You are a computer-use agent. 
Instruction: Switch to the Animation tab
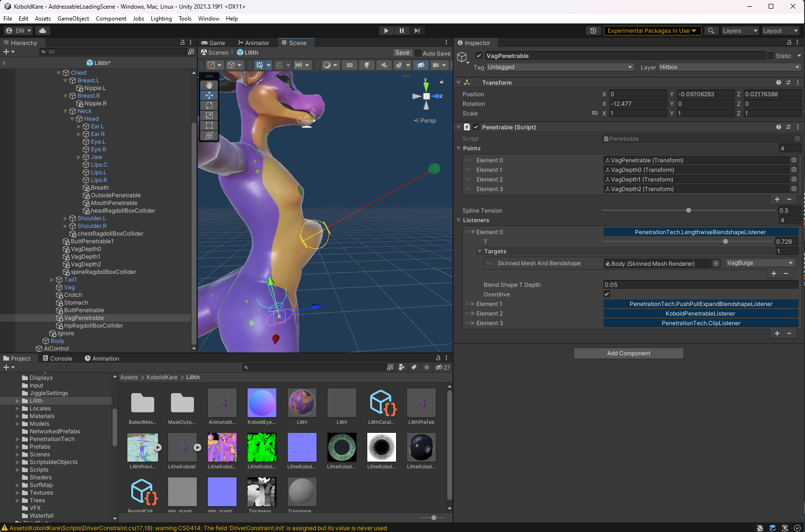102,358
